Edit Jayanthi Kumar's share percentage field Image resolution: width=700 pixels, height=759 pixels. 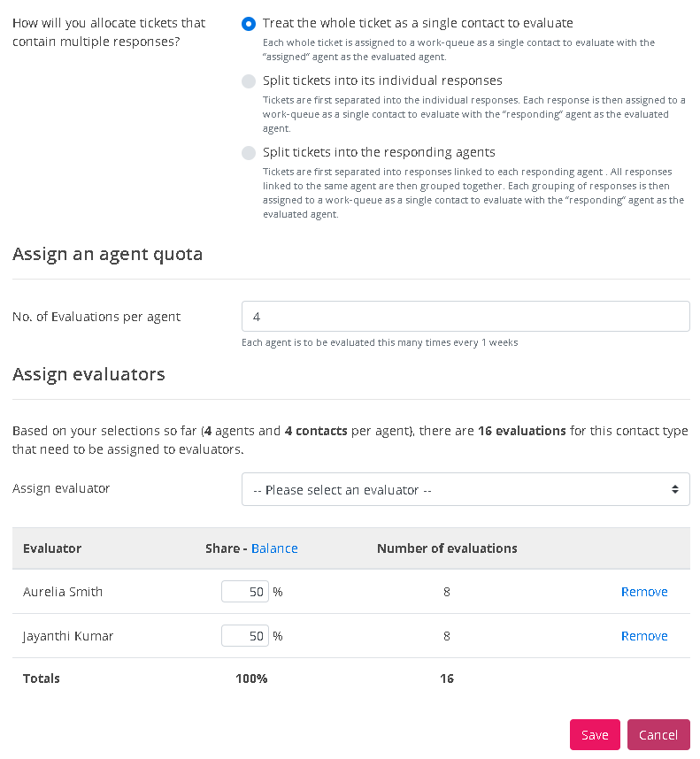245,636
